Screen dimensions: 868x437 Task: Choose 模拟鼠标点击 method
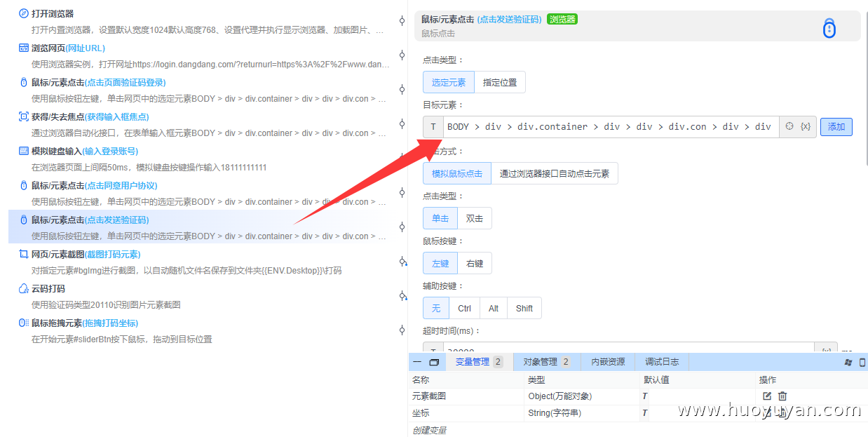tap(457, 173)
